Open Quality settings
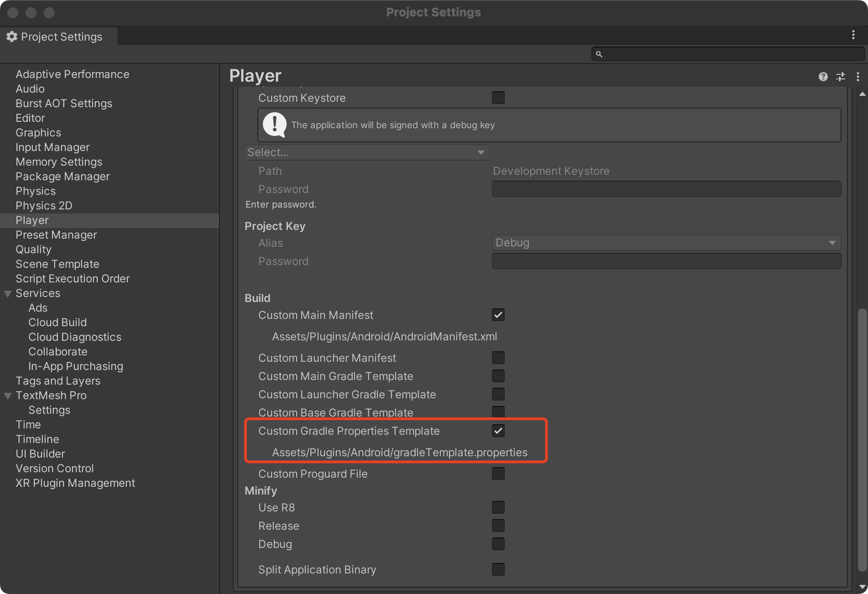Image resolution: width=868 pixels, height=594 pixels. point(33,249)
